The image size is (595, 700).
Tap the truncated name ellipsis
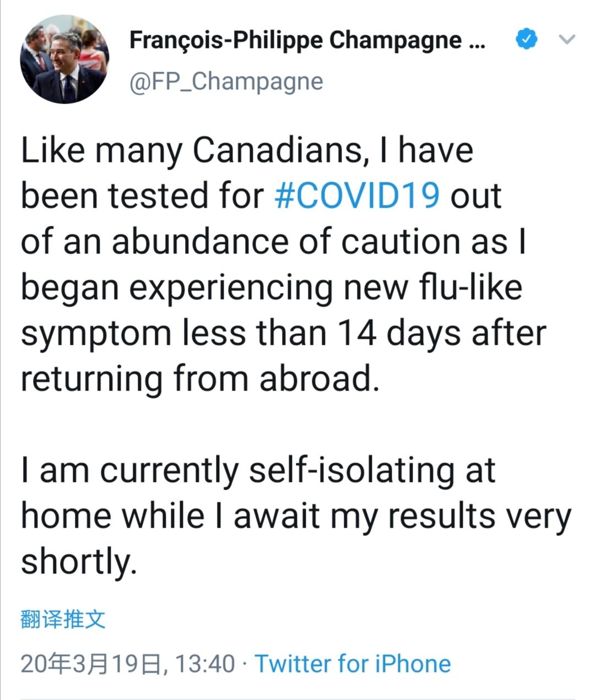click(x=477, y=41)
